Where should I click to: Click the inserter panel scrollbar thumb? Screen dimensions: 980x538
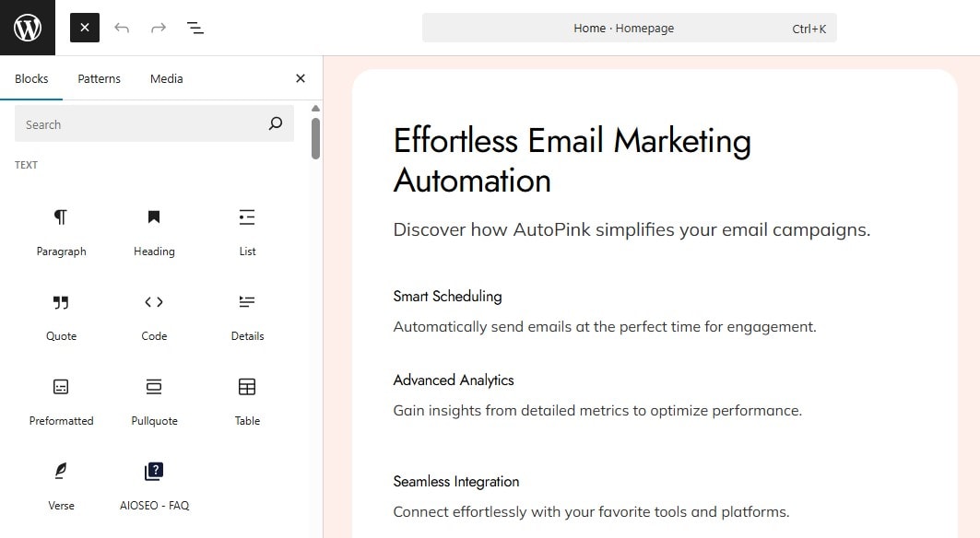point(315,138)
